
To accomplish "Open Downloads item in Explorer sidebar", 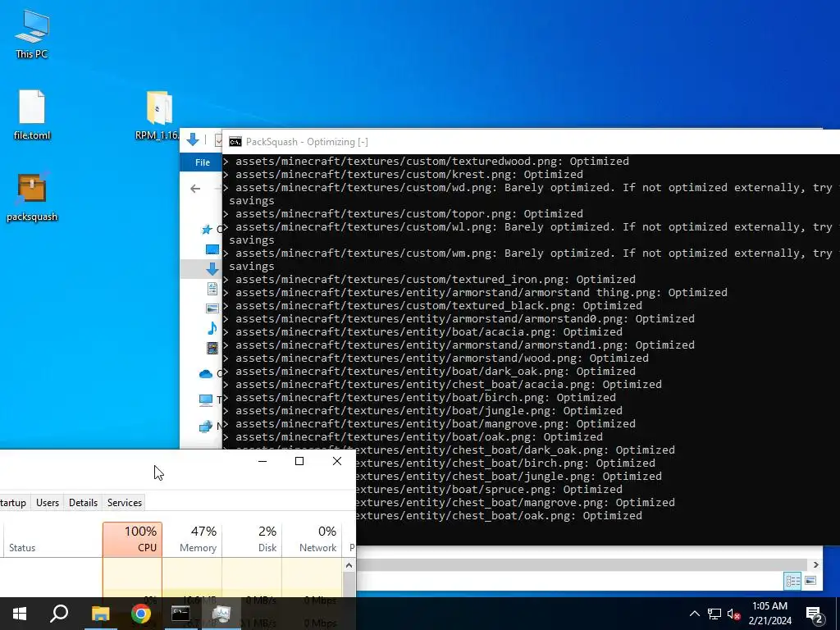I will [212, 269].
